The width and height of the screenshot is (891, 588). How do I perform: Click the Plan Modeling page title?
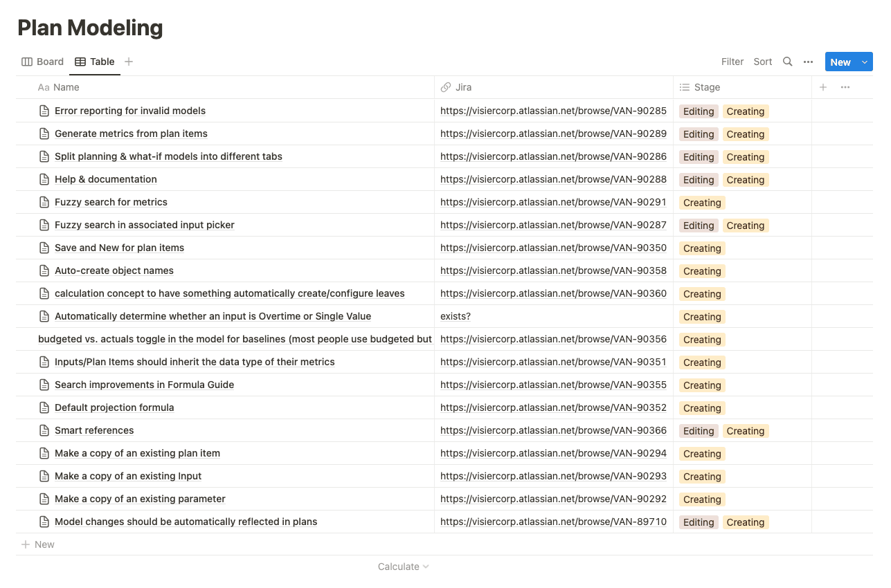[90, 28]
